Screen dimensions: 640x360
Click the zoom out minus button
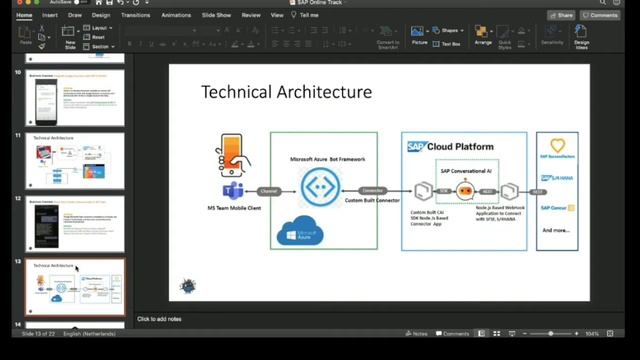(x=525, y=333)
